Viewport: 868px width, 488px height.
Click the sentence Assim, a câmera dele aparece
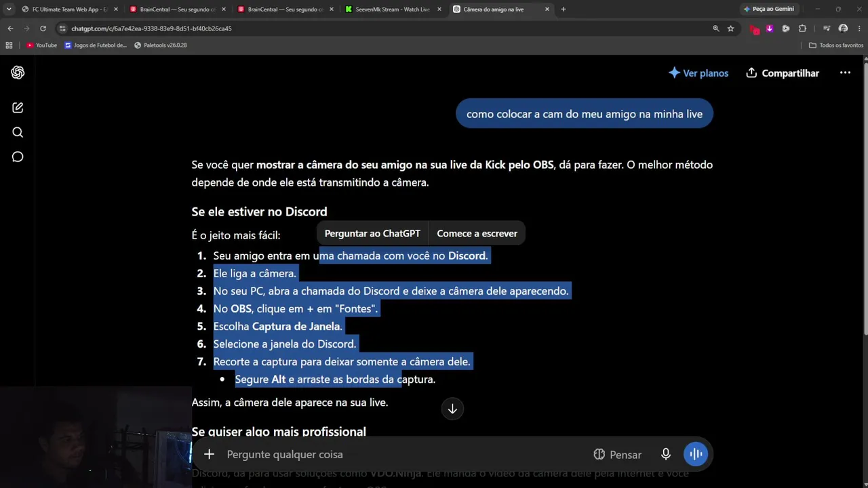(290, 403)
